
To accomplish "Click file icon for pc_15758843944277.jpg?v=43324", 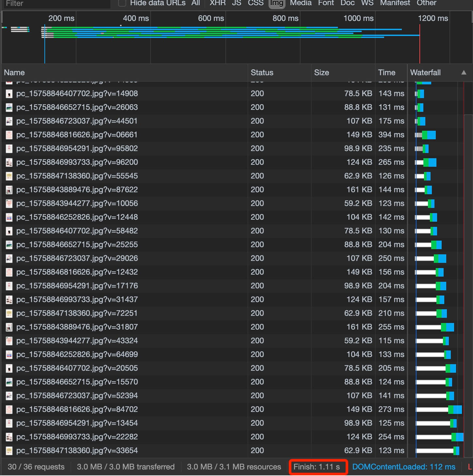I will (x=9, y=341).
